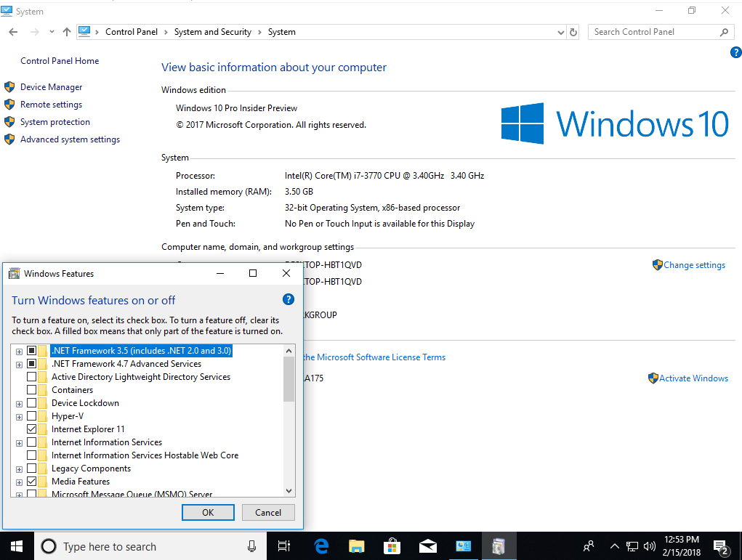Screen dimensions: 742x560
Task: Open the Windows Start menu
Action: (17, 546)
